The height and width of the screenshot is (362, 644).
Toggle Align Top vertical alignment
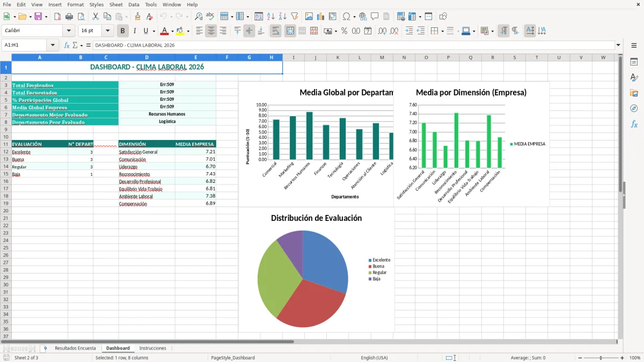pyautogui.click(x=237, y=31)
